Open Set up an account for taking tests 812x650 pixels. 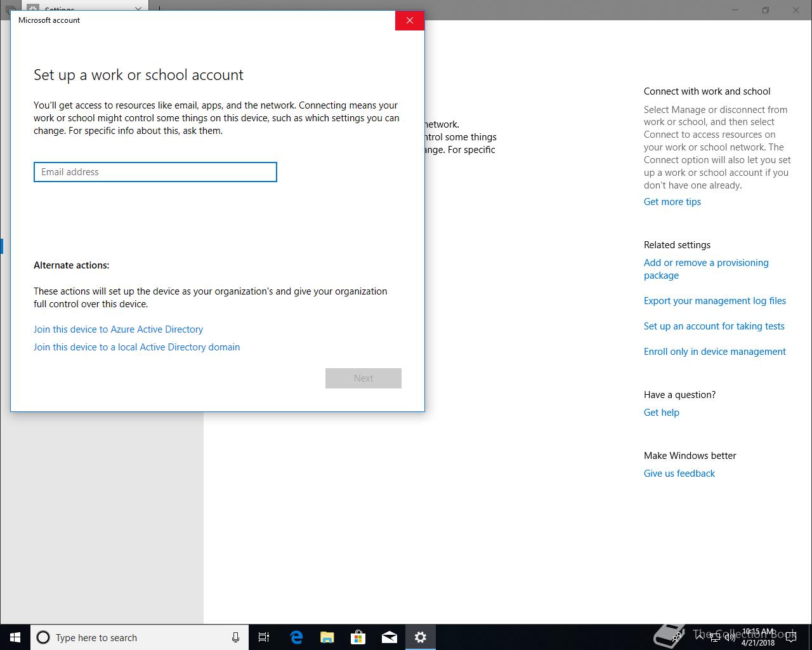(714, 326)
